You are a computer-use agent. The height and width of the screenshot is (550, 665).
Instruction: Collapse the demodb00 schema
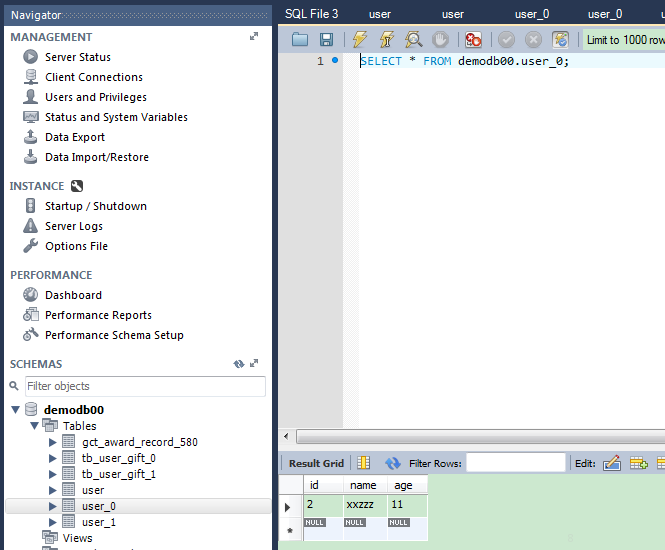point(16,410)
